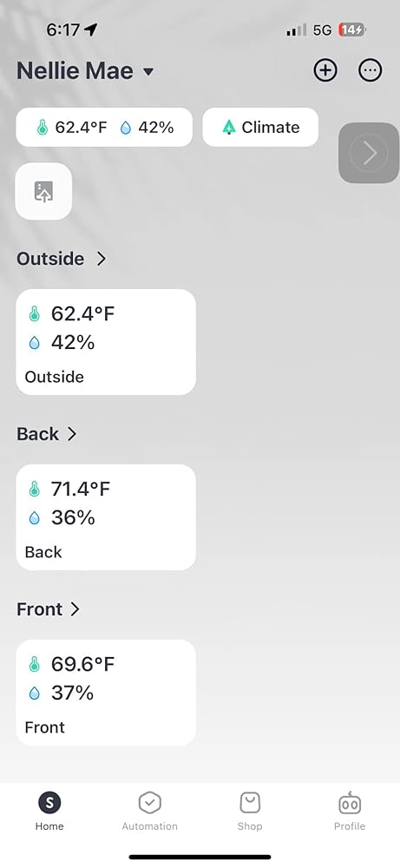The height and width of the screenshot is (868, 400).
Task: Tap the 62.4°F 42% summary chip
Action: 104,128
